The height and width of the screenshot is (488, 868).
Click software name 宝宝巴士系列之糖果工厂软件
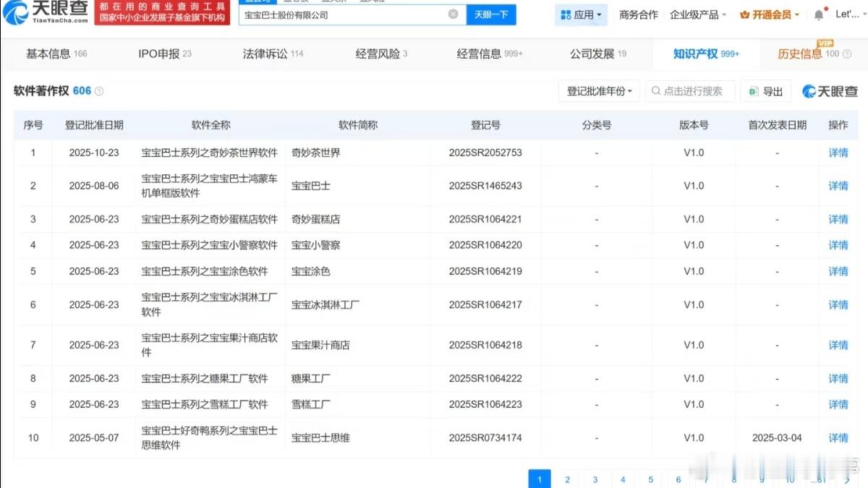[x=205, y=378]
